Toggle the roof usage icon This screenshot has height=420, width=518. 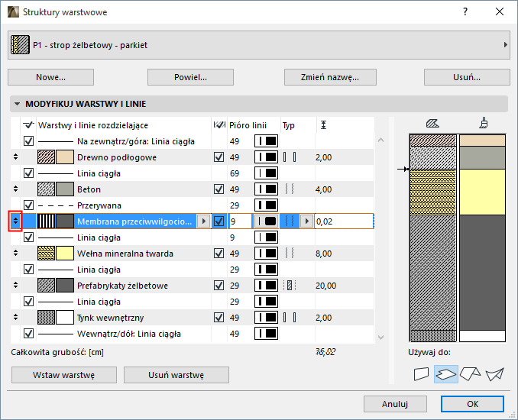point(470,374)
